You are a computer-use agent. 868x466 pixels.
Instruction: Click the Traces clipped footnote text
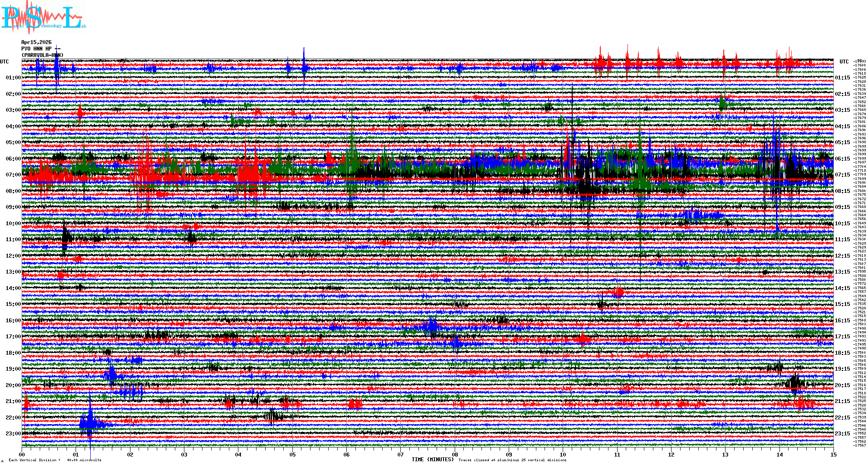pyautogui.click(x=512, y=460)
